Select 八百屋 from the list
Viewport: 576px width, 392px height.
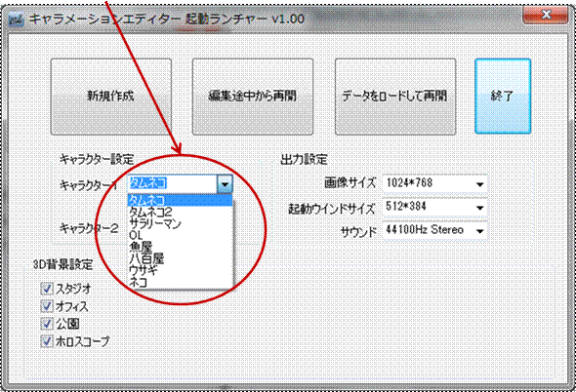(180, 259)
